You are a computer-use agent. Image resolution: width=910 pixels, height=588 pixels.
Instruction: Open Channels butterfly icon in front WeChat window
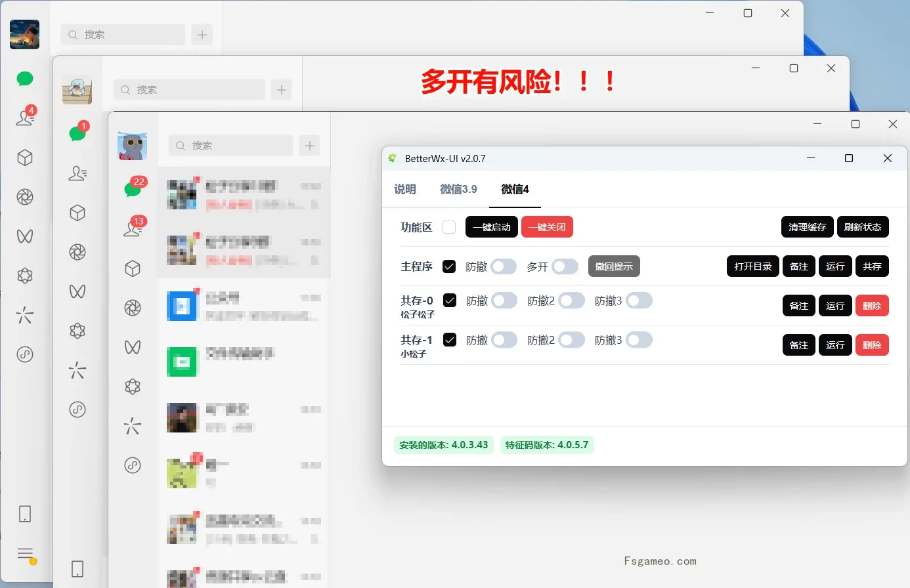[x=133, y=347]
